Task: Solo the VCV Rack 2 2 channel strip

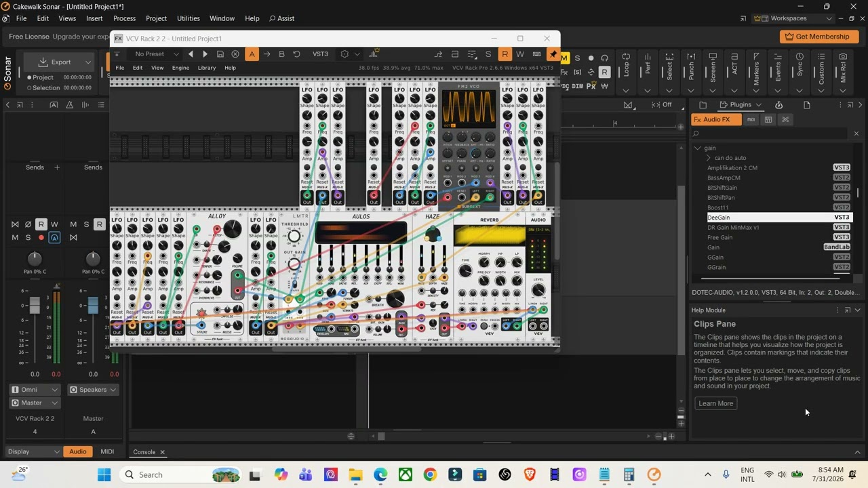Action: point(28,237)
